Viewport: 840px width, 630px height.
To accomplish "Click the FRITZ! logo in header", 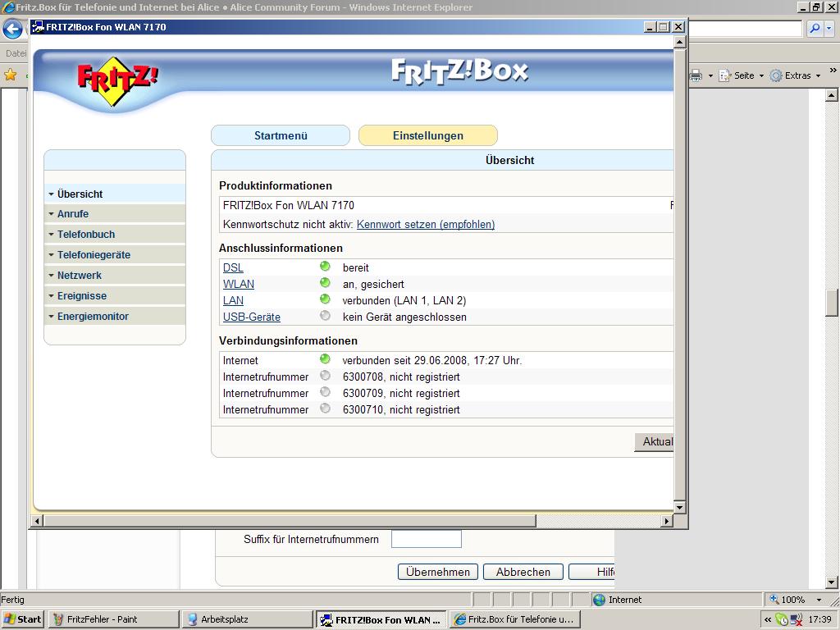I will pyautogui.click(x=117, y=80).
